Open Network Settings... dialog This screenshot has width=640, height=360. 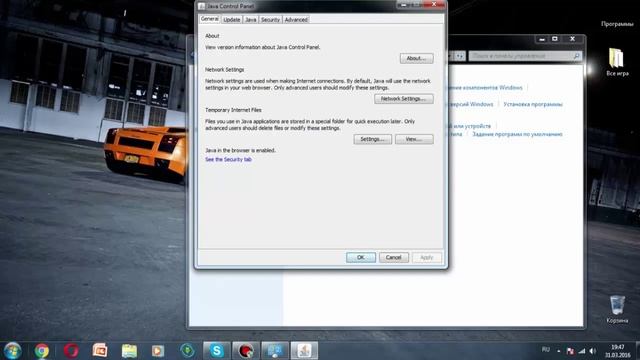pos(404,99)
